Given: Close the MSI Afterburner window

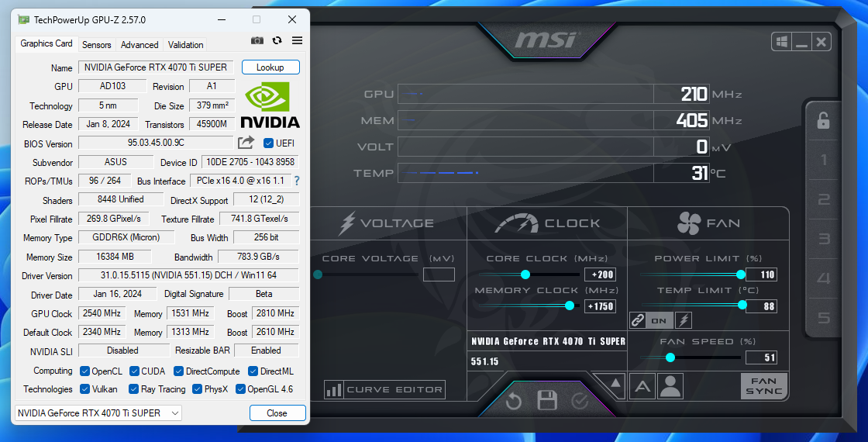Looking at the screenshot, I should [x=821, y=42].
